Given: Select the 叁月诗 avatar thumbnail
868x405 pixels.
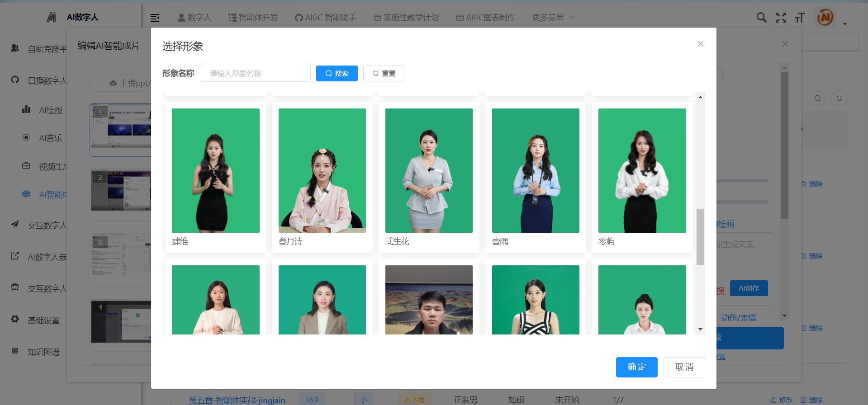Looking at the screenshot, I should click(322, 171).
